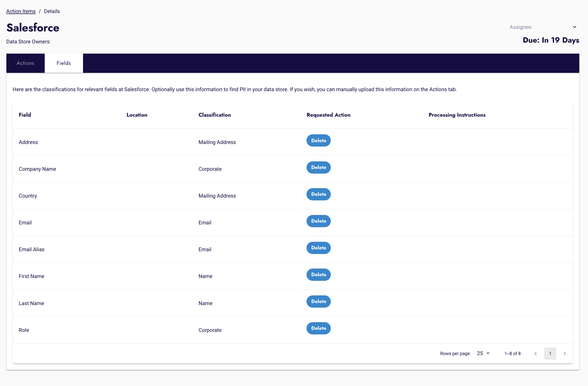Click Delete for Company Name row
The width and height of the screenshot is (588, 386).
pos(319,167)
